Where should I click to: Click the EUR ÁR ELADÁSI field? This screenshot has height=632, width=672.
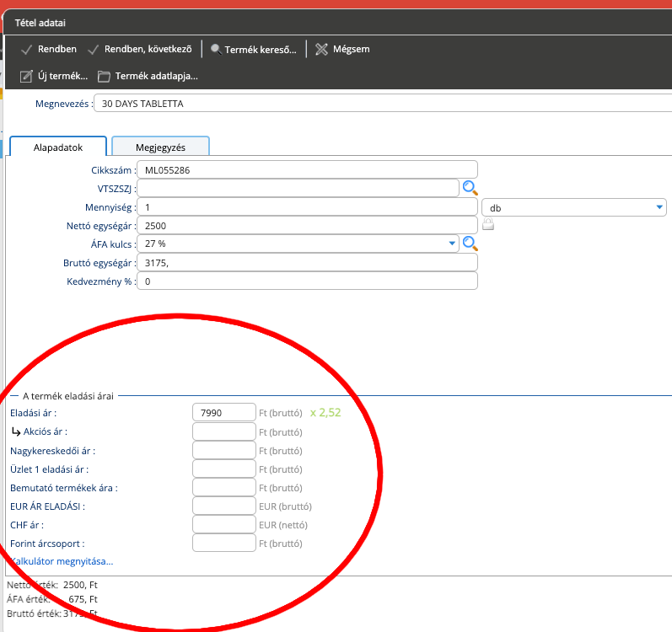[224, 506]
